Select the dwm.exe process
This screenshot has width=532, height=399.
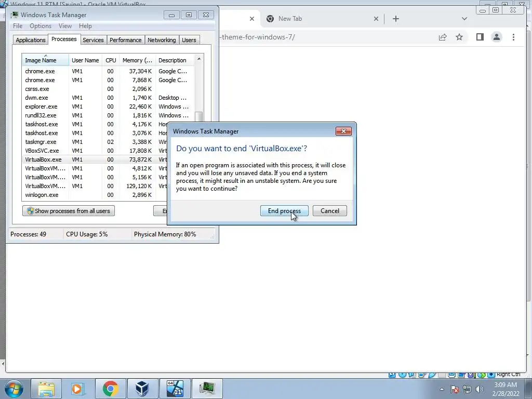[x=109, y=98]
